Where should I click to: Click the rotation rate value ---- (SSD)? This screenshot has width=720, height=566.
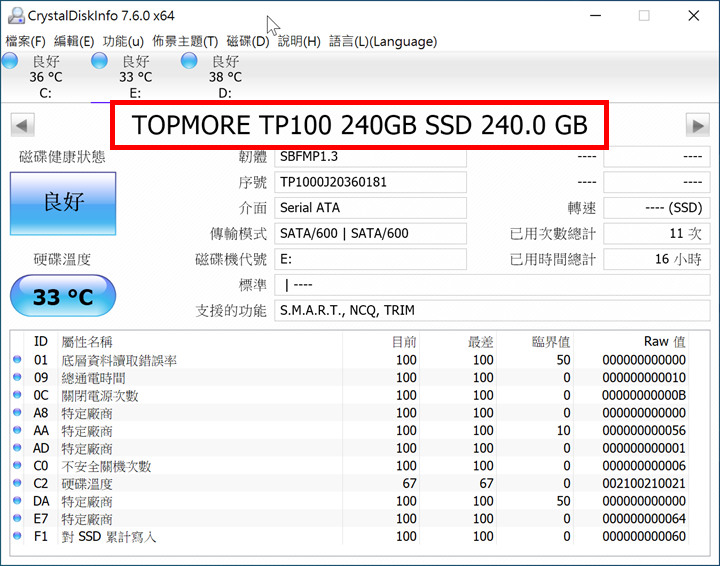(657, 208)
